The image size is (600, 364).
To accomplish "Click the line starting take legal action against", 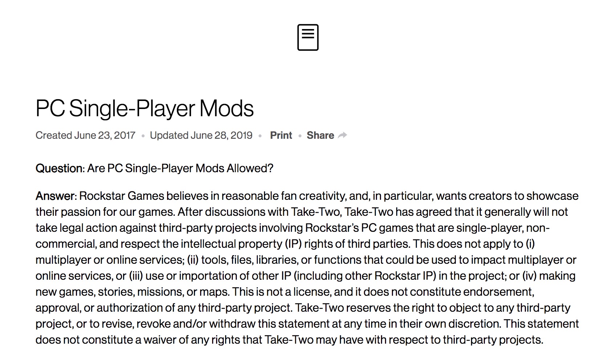I will pyautogui.click(x=292, y=228).
